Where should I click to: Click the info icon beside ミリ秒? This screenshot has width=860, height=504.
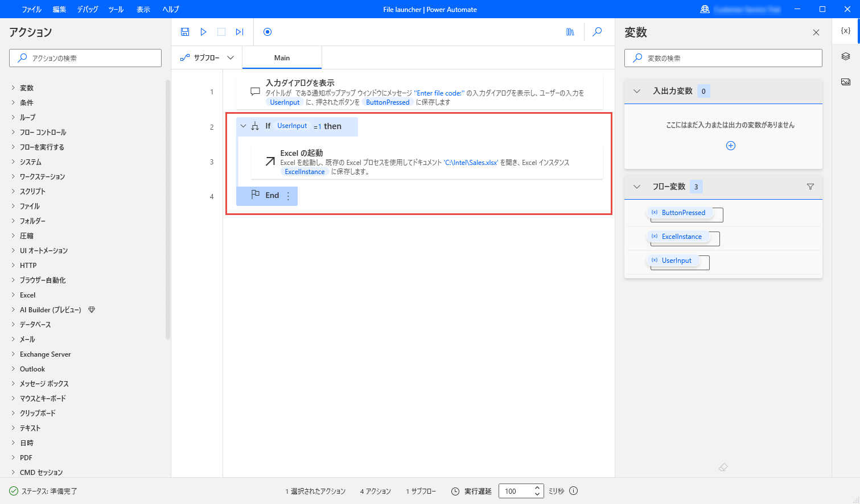(x=574, y=491)
